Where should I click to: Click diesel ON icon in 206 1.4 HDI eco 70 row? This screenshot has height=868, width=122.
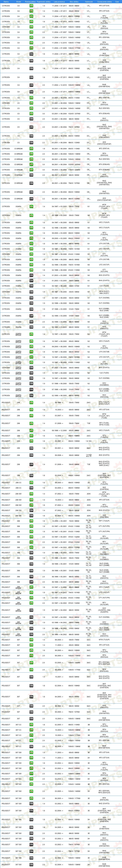click(31, 455)
